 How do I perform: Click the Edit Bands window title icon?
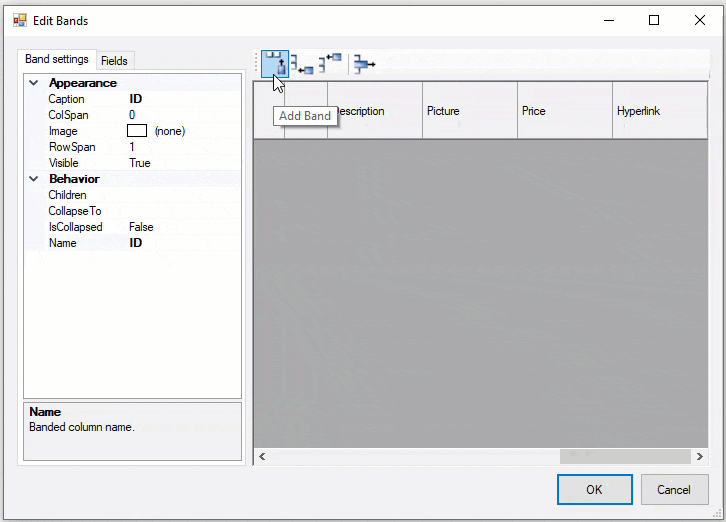click(19, 20)
